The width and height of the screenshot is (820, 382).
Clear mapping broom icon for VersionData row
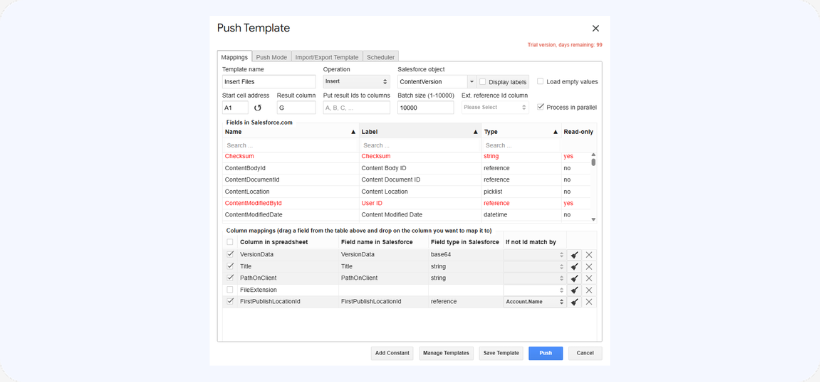574,255
